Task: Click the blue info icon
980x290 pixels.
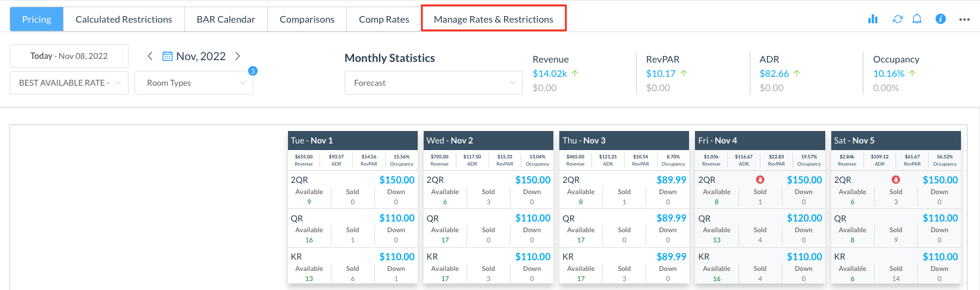Action: point(941,19)
